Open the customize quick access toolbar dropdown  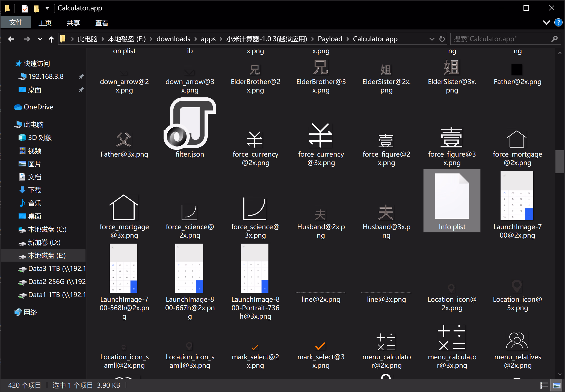pos(47,8)
